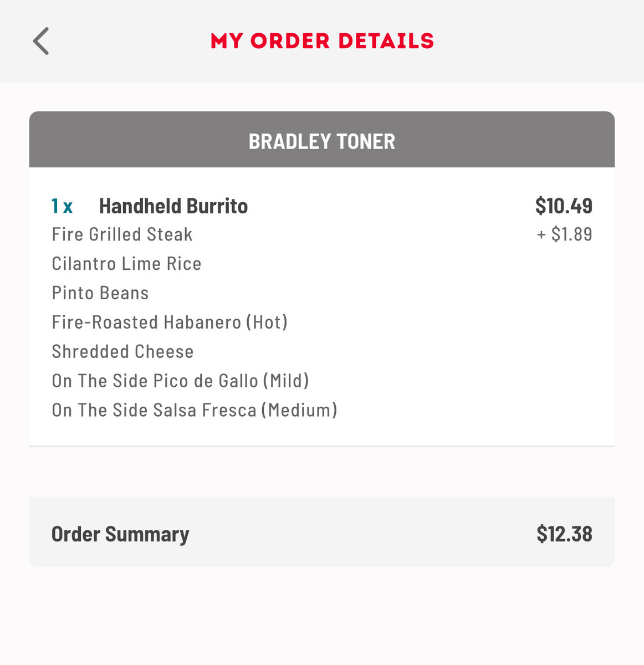Click the divider line below the item list

[x=322, y=446]
